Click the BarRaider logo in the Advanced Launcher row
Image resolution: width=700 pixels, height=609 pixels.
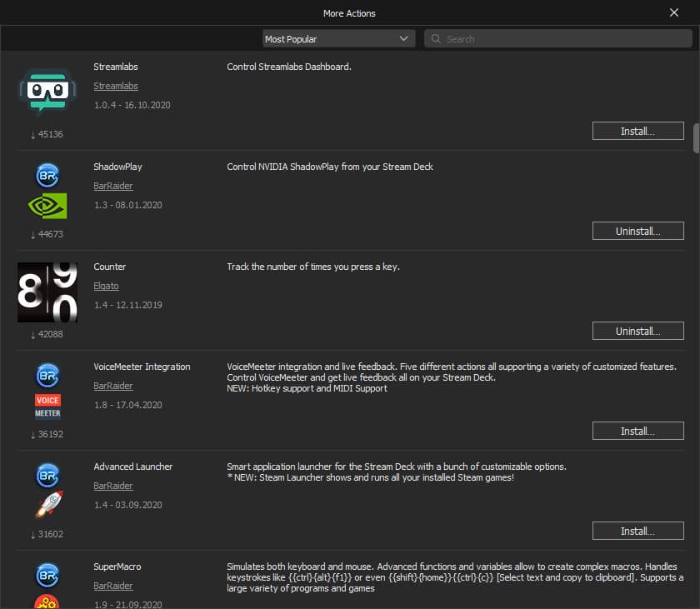pyautogui.click(x=47, y=475)
